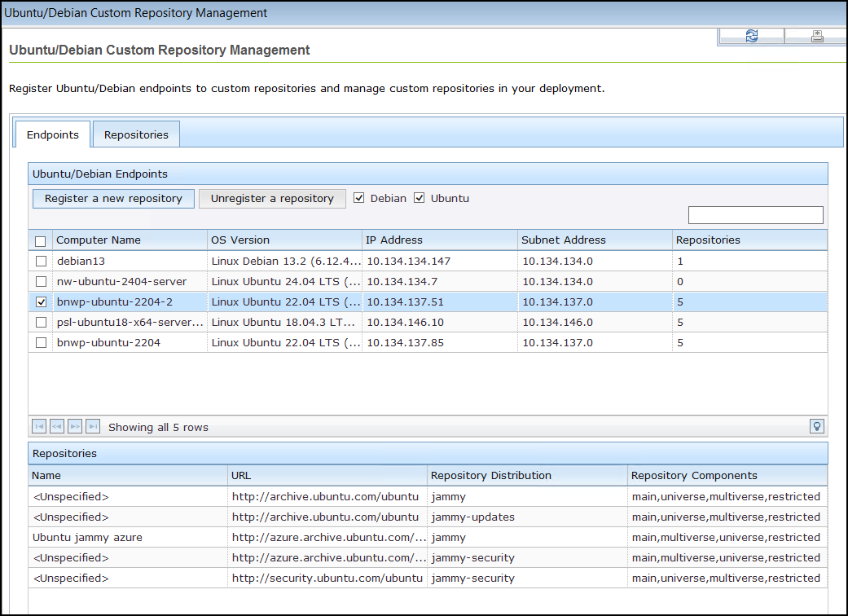The height and width of the screenshot is (616, 848).
Task: Click IP address 10.134.134.7
Action: pyautogui.click(x=402, y=282)
